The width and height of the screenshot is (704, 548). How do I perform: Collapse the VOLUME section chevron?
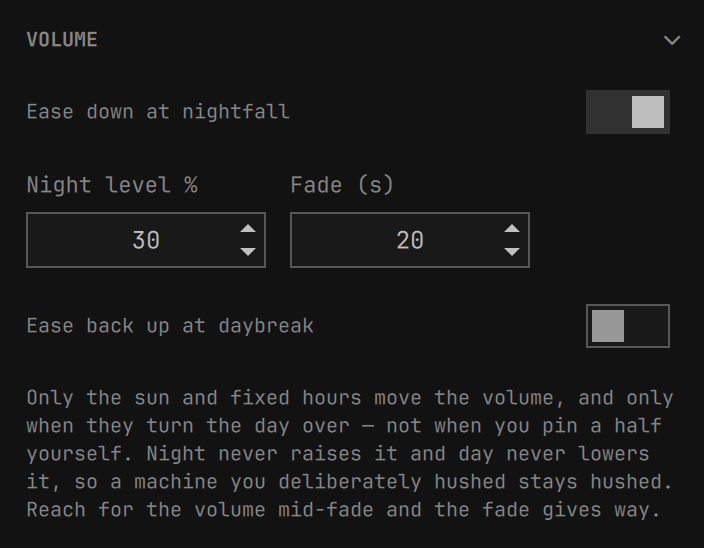pos(672,40)
